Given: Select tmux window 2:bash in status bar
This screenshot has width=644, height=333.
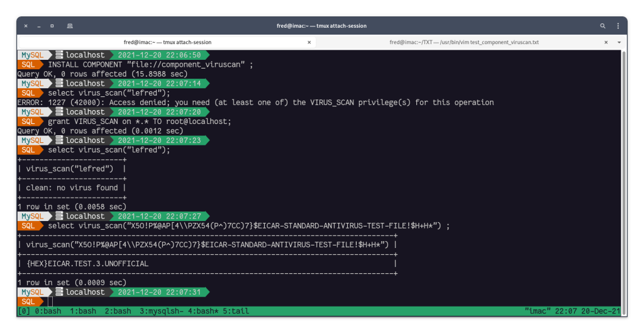Looking at the screenshot, I should tap(118, 311).
